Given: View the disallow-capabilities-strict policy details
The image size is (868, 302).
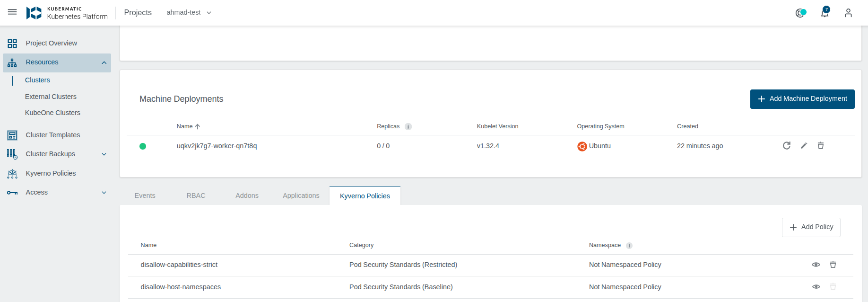Looking at the screenshot, I should [x=816, y=265].
